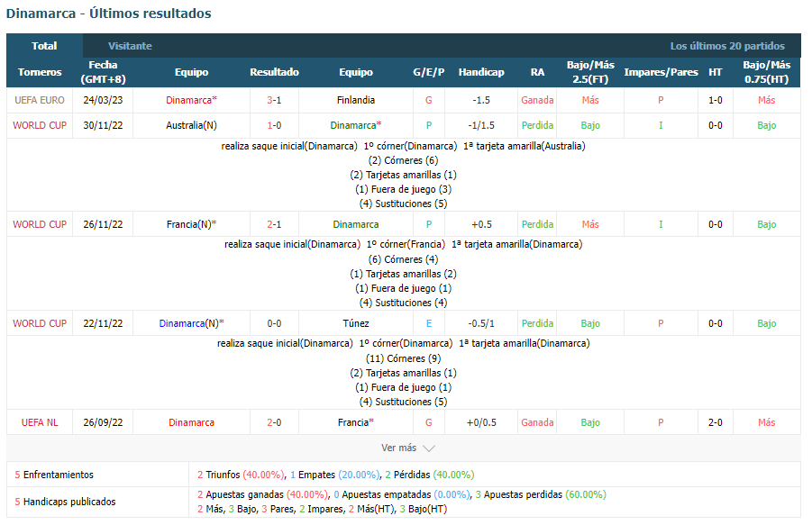Open the 0-0 result against Túnez
The width and height of the screenshot is (812, 525).
point(274,324)
